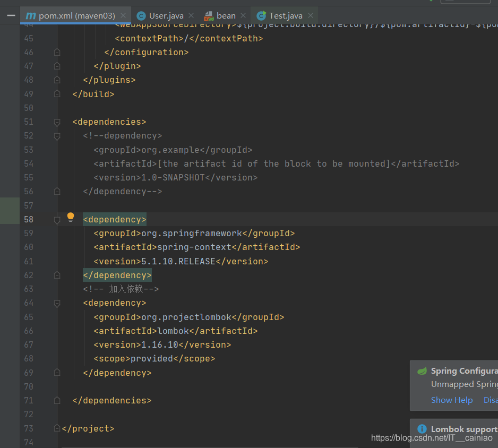Viewport: 498px width, 448px height.
Task: Click the 1.16.10 version value
Action: click(159, 345)
